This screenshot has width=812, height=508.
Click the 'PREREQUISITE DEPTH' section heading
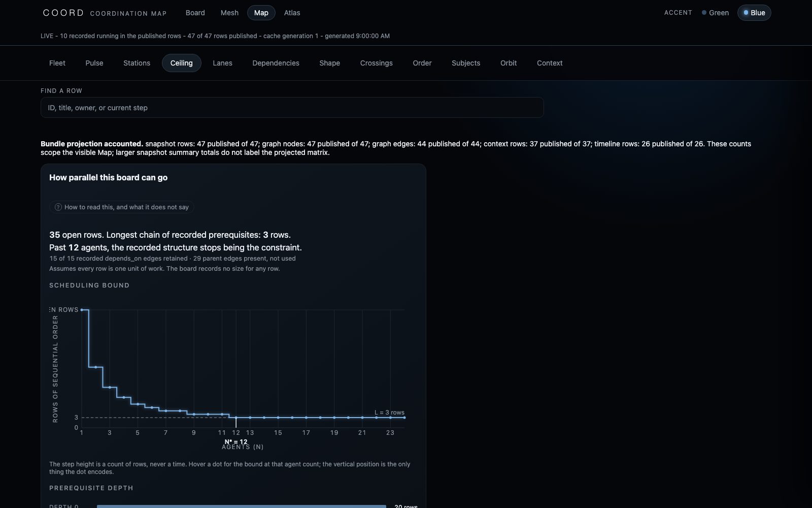91,488
